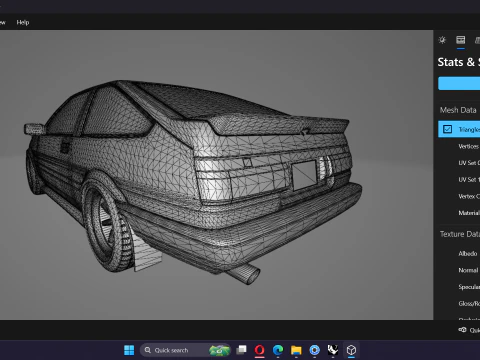Select the Stats & Shading tab icon
This screenshot has height=360, width=480.
[461, 40]
